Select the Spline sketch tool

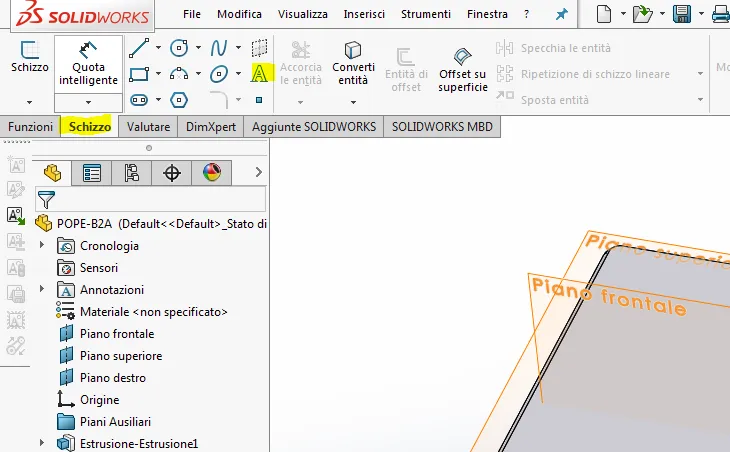(x=219, y=47)
